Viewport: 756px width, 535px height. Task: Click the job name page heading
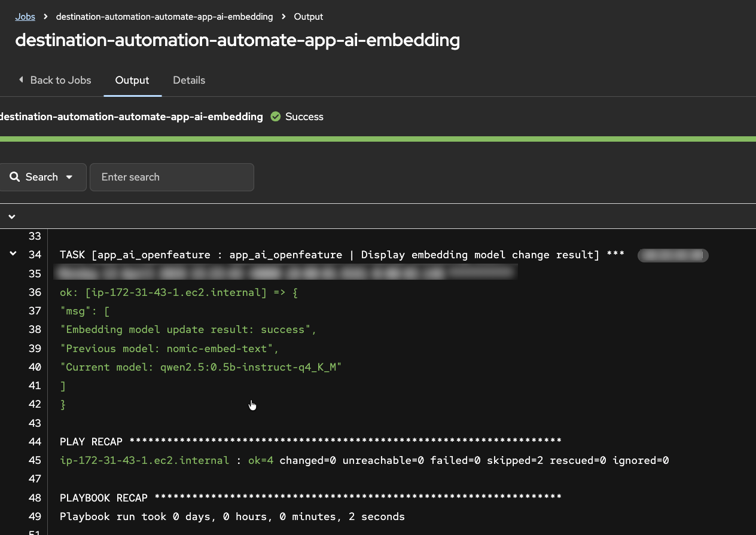point(237,40)
